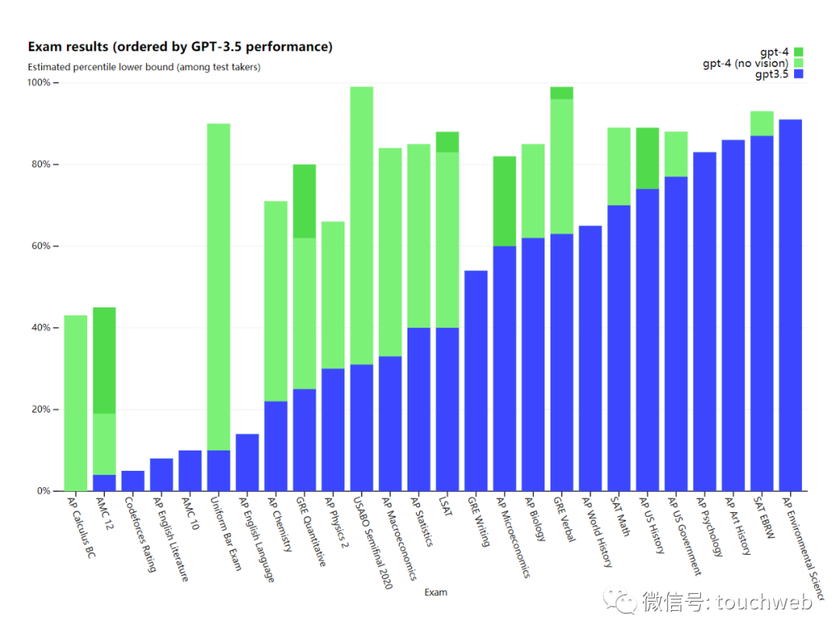The image size is (840, 639).
Task: Click the 'LSAT' axis label
Action: 446,507
